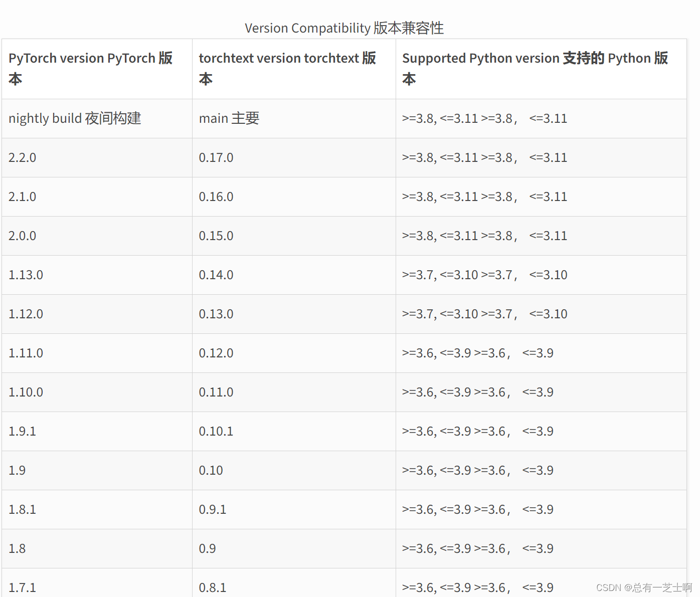Screen dimensions: 700x597
Task: Select torchtext version cell '0.10.1'
Action: (294, 432)
